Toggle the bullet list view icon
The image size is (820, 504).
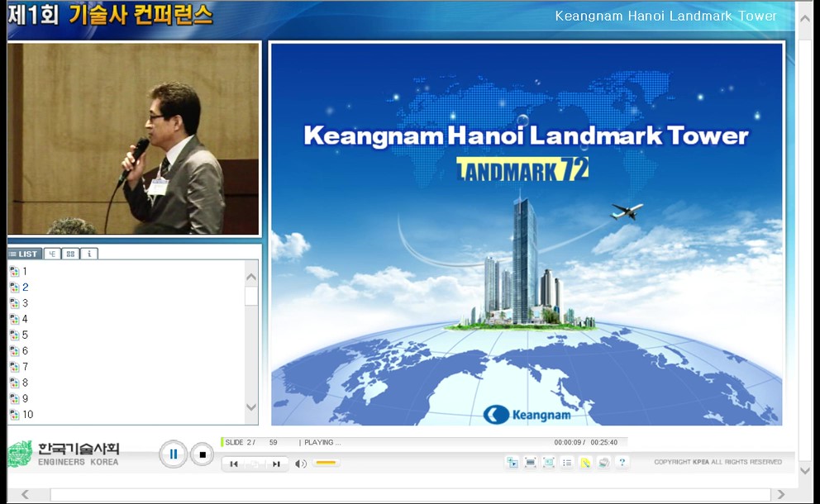point(567,463)
